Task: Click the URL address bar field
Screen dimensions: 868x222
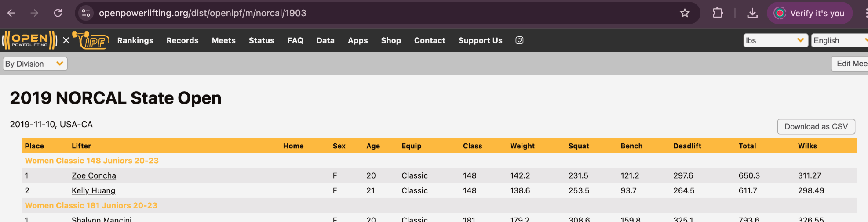Action: tap(383, 13)
